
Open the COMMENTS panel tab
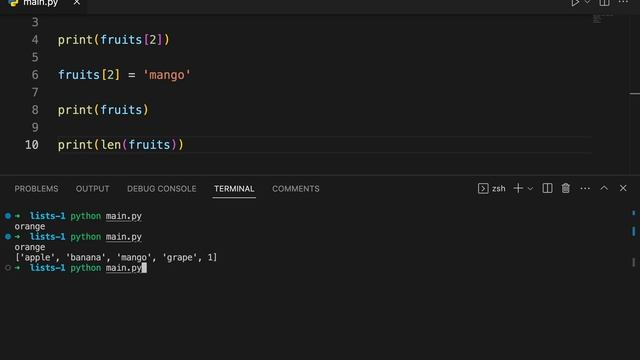pyautogui.click(x=296, y=189)
